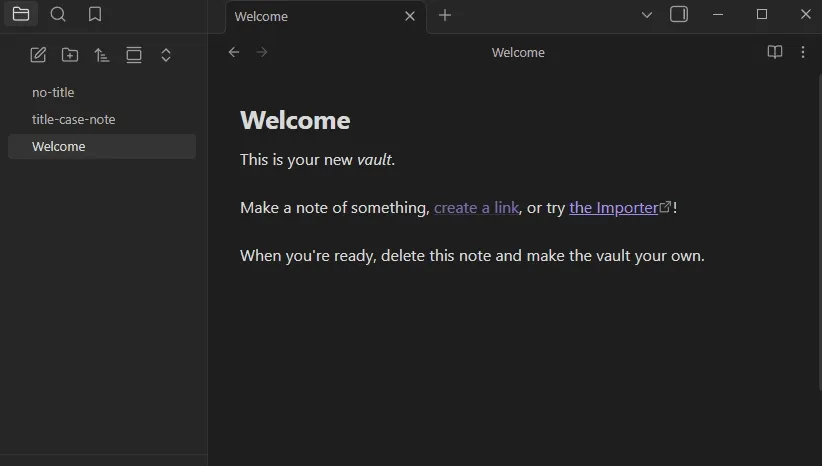This screenshot has width=822, height=466.
Task: Select the Welcome tab
Action: pyautogui.click(x=326, y=17)
